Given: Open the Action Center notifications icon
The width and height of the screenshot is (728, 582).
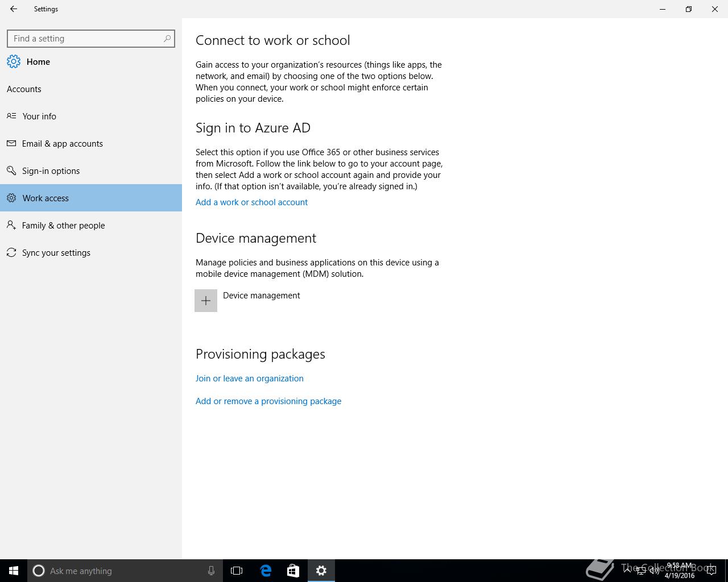Looking at the screenshot, I should coord(711,571).
